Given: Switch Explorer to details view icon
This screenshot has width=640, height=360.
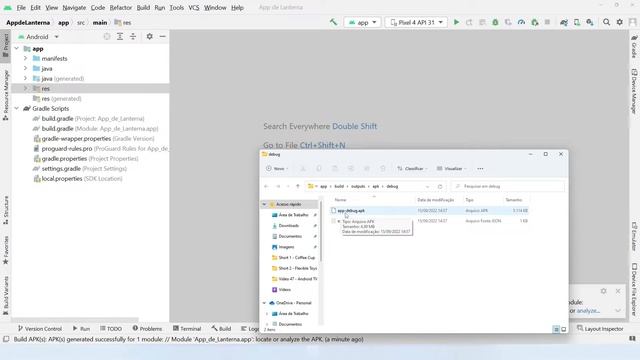Looking at the screenshot, I should (556, 329).
